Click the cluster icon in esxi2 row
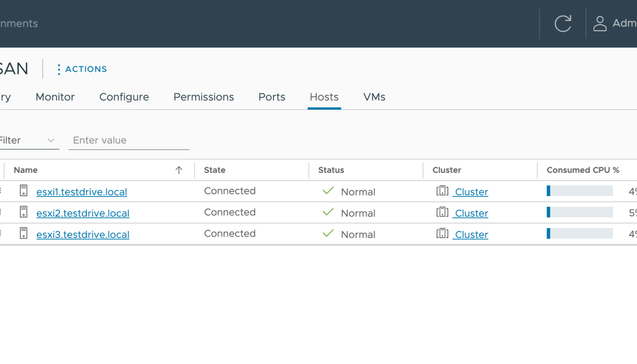 pos(442,212)
